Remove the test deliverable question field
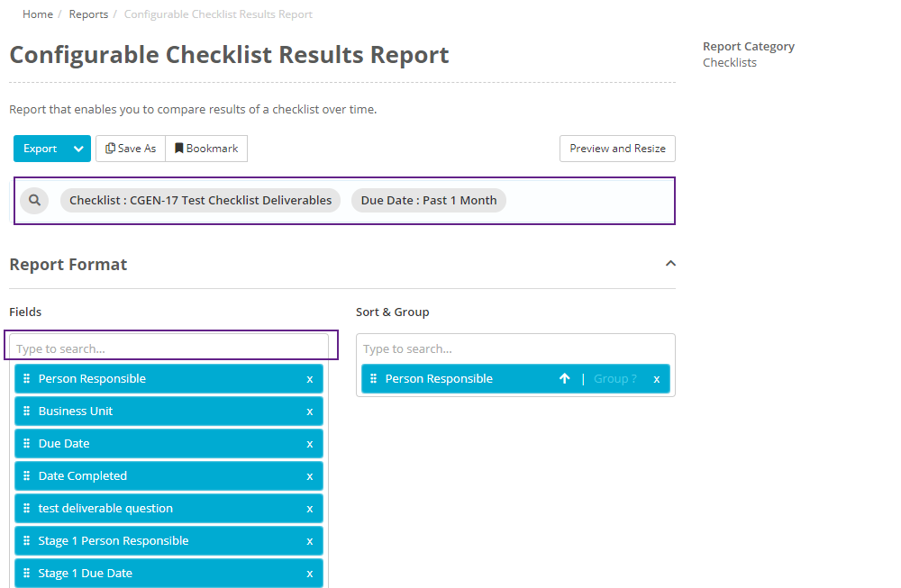The image size is (901, 588). [x=310, y=508]
